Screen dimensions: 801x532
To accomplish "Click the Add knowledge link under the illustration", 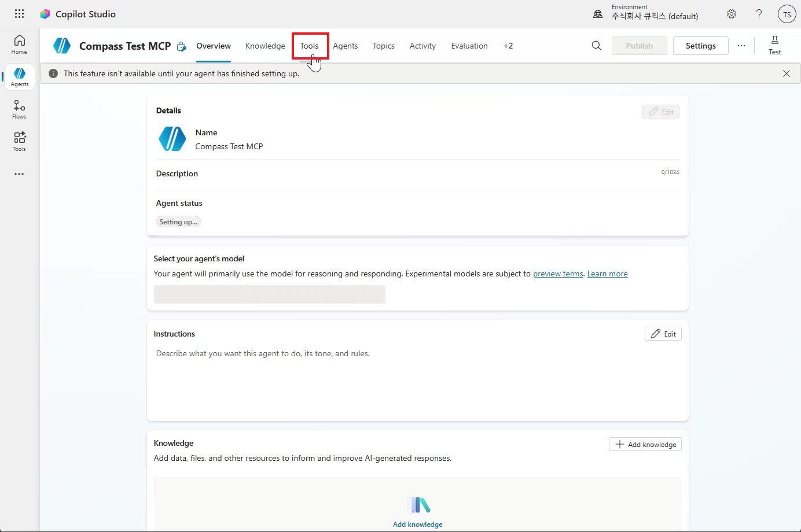I will (x=418, y=524).
